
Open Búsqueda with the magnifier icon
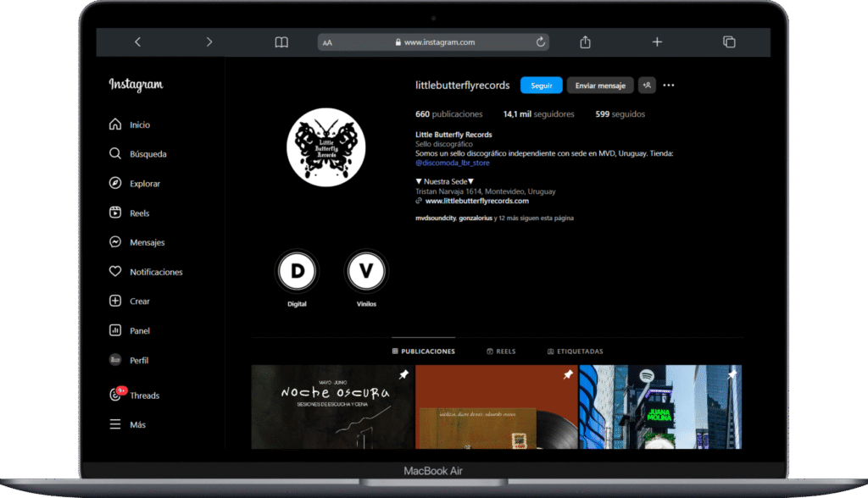click(x=115, y=154)
